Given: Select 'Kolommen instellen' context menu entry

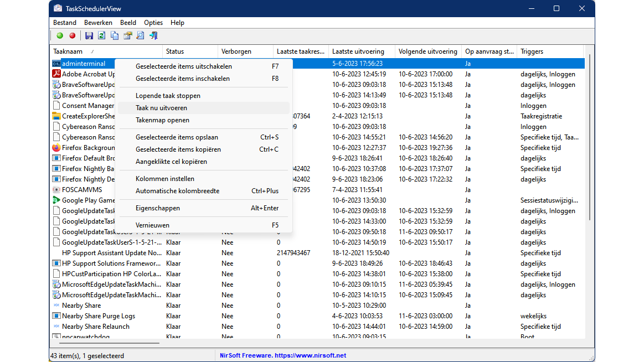Looking at the screenshot, I should point(164,179).
